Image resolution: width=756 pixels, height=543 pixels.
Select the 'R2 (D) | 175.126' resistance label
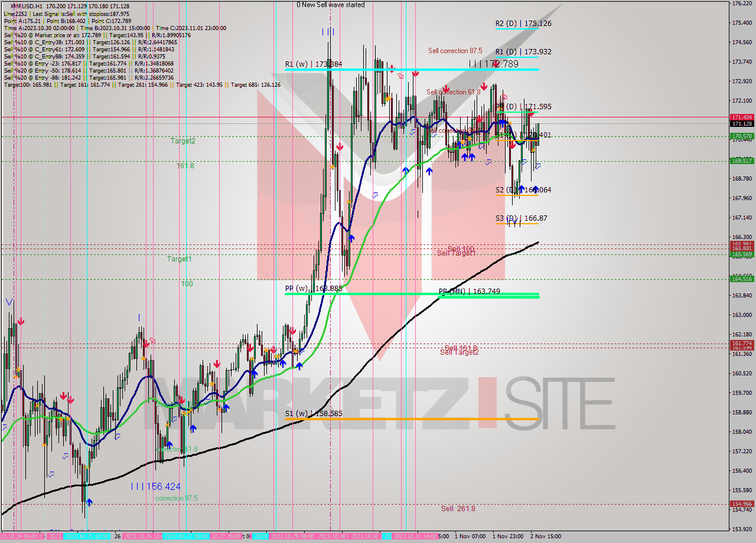pyautogui.click(x=523, y=24)
